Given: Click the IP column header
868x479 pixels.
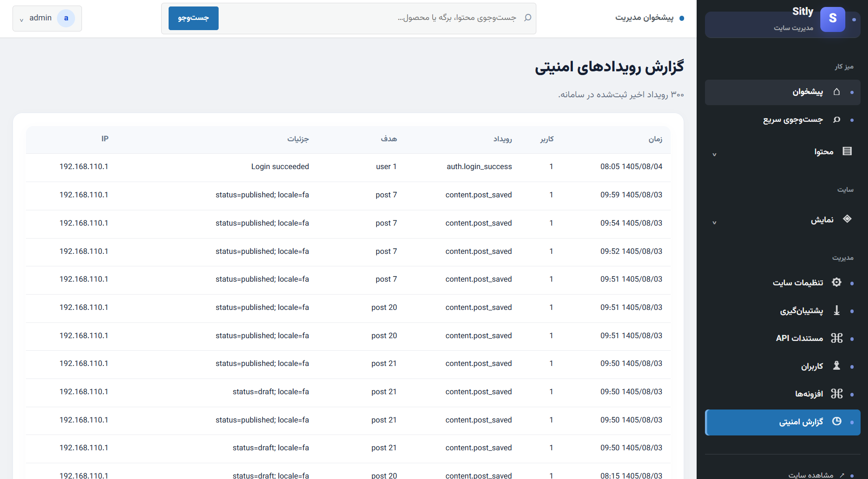Looking at the screenshot, I should (105, 139).
